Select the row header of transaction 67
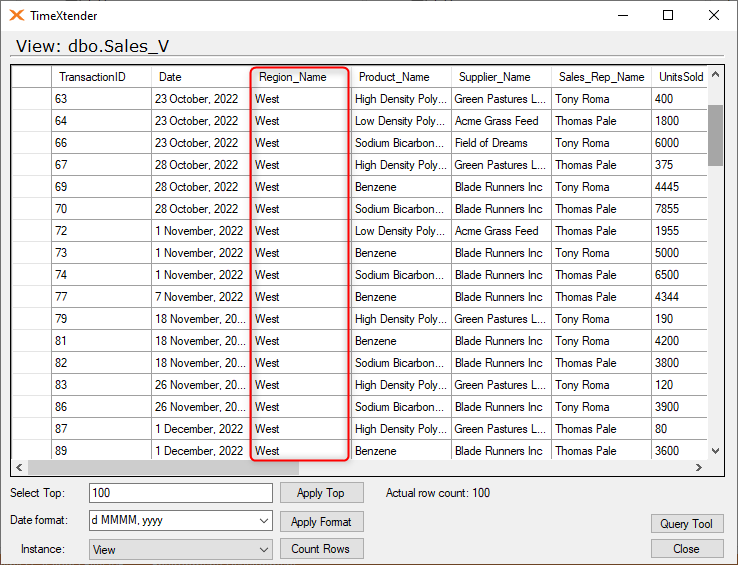Viewport: 738px width, 565px height. (32, 165)
